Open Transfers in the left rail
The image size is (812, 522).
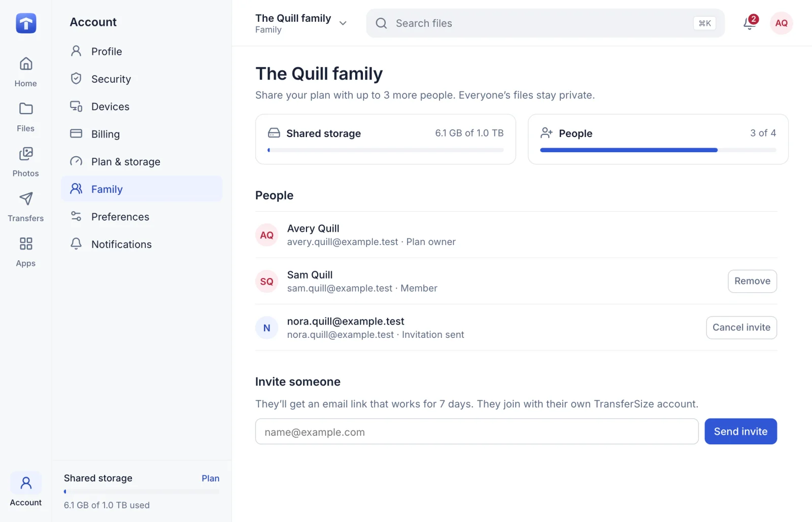click(x=26, y=206)
